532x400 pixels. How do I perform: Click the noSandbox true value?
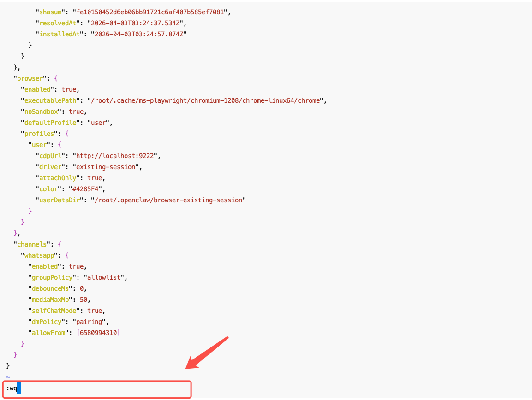(x=76, y=112)
